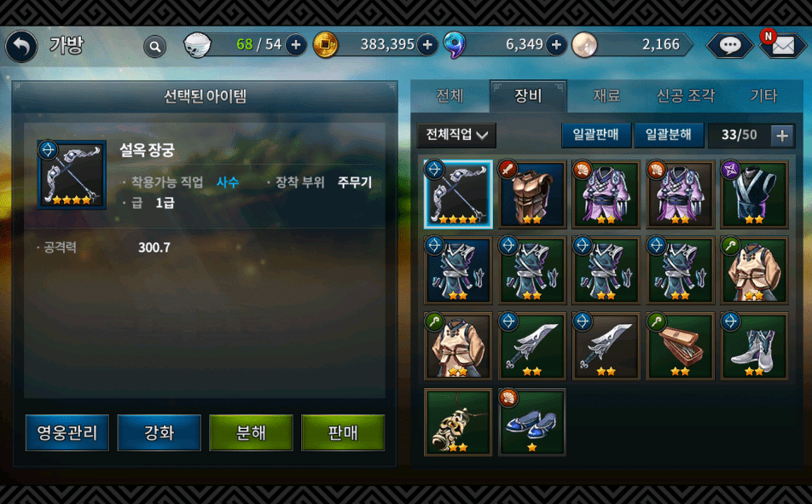Switch to the 전체 tab
Screen dimensions: 812x504
[x=449, y=96]
